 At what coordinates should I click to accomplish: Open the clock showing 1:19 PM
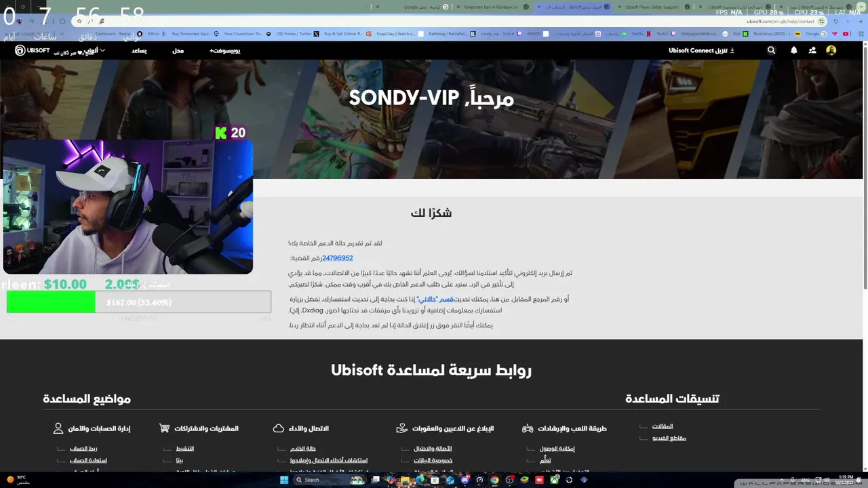pyautogui.click(x=845, y=480)
